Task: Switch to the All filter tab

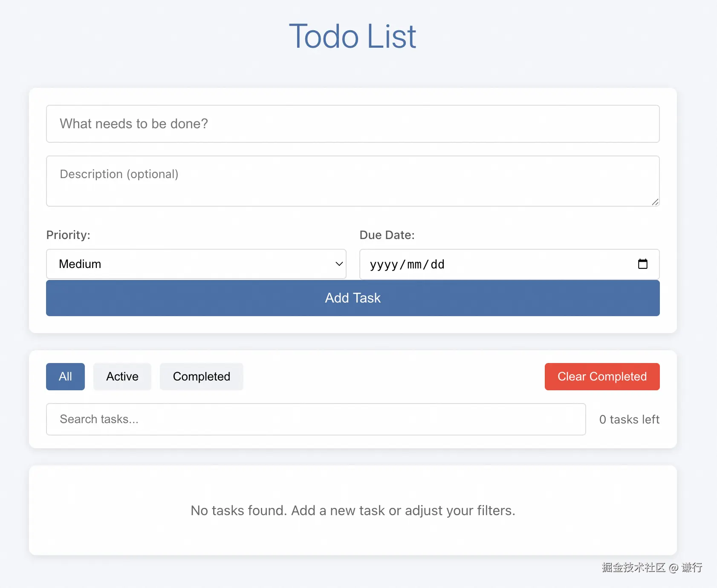Action: tap(65, 377)
